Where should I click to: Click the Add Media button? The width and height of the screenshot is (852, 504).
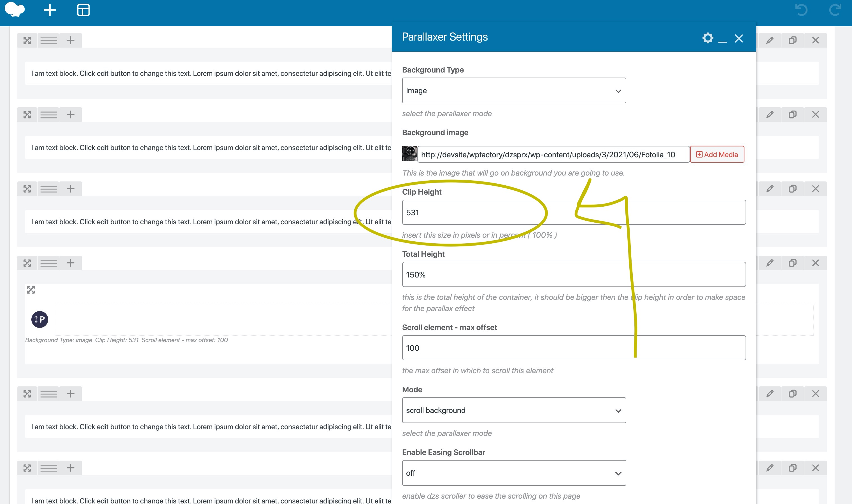(717, 155)
